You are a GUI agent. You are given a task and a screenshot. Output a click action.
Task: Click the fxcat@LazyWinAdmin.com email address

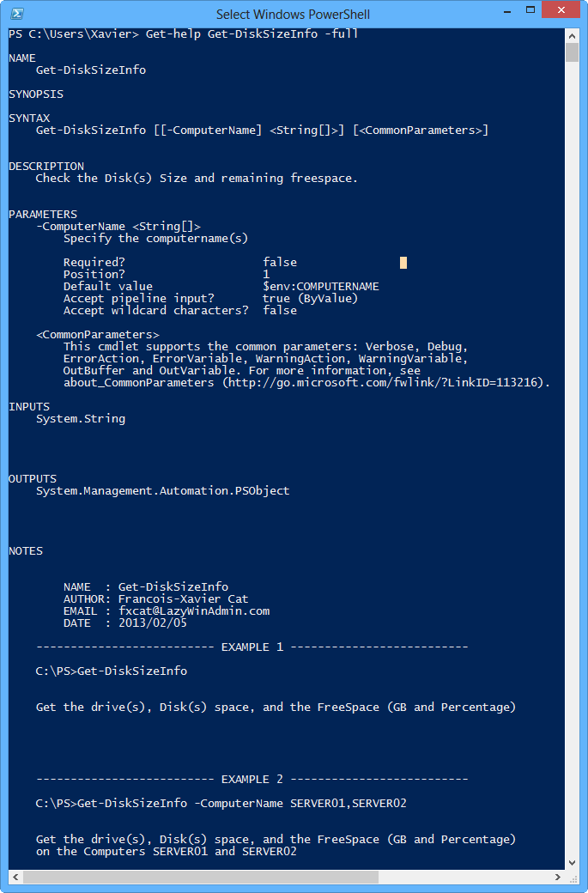[194, 611]
